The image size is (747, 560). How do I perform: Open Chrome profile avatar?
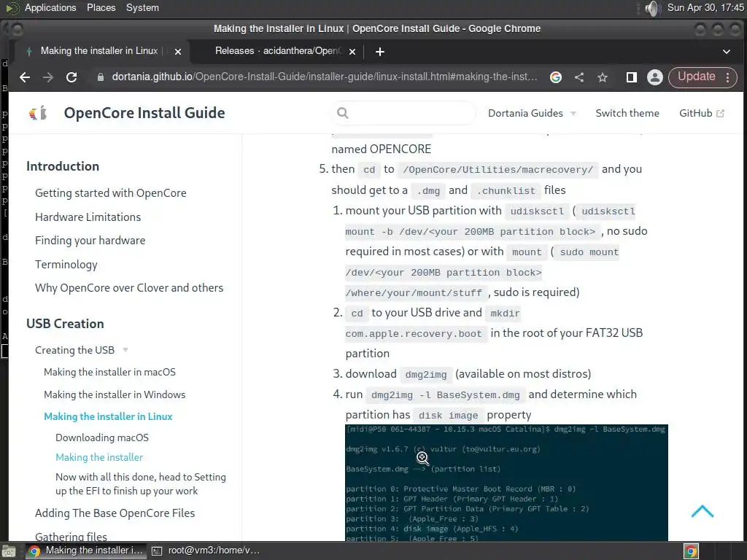pyautogui.click(x=655, y=77)
